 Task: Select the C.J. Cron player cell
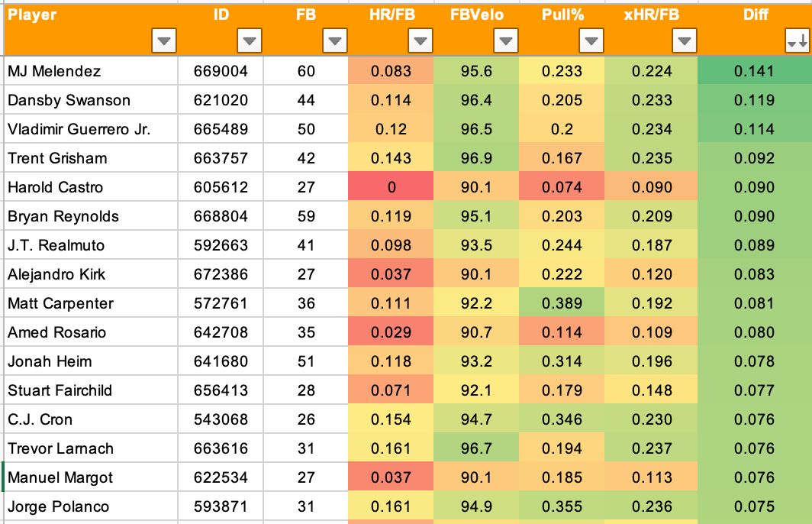point(91,419)
